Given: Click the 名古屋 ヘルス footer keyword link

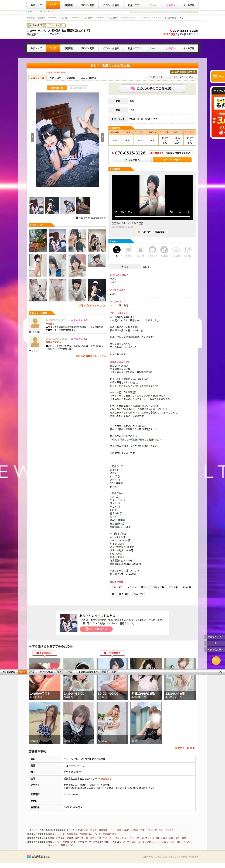Looking at the screenshot, I should (69, 842).
